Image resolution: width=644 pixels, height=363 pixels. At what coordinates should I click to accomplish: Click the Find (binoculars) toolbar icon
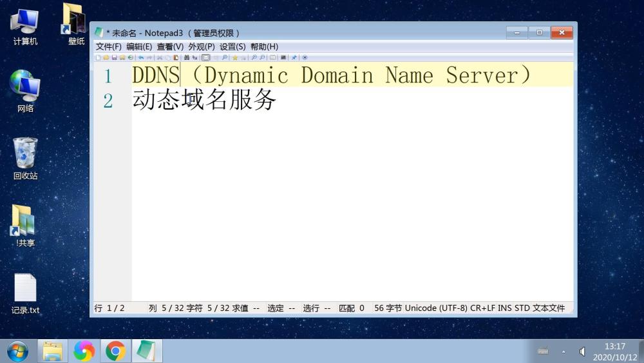(187, 57)
